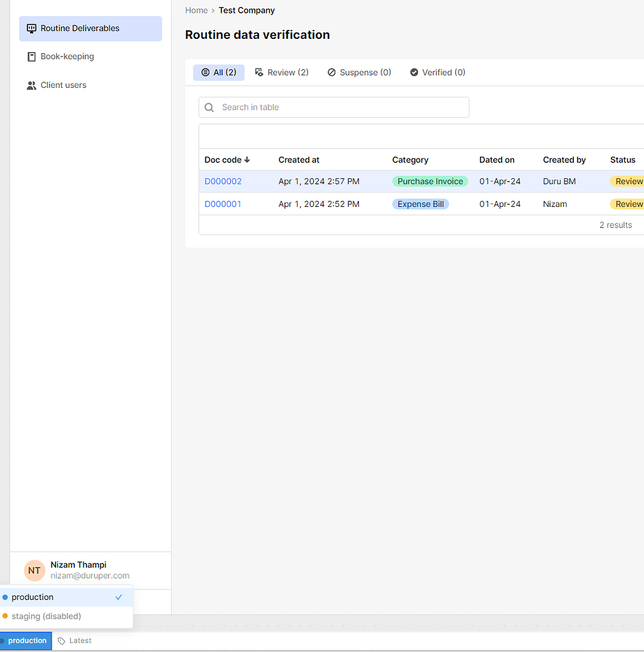Switch to the Verified (0) tab
644x652 pixels.
(x=437, y=72)
